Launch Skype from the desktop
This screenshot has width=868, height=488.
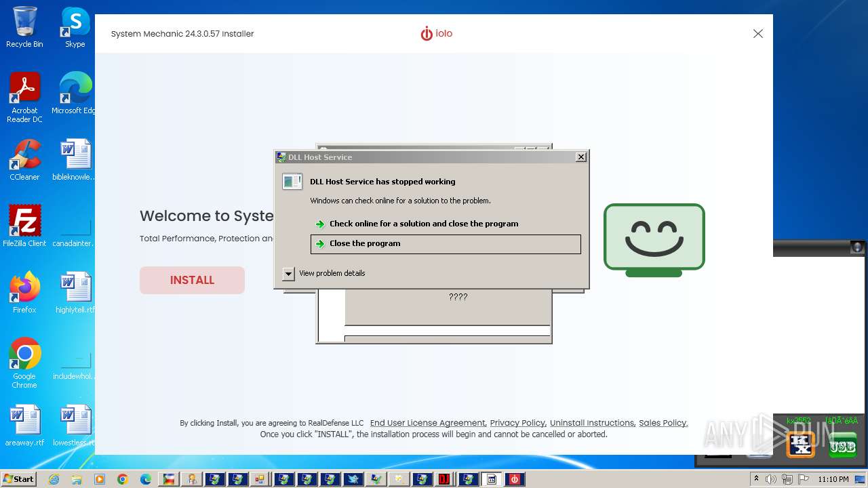(75, 27)
